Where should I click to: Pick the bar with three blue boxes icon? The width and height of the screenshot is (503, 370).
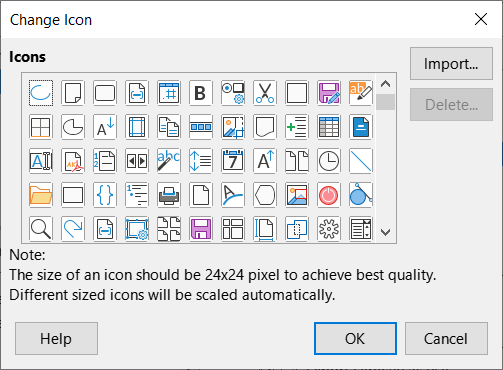coord(201,127)
